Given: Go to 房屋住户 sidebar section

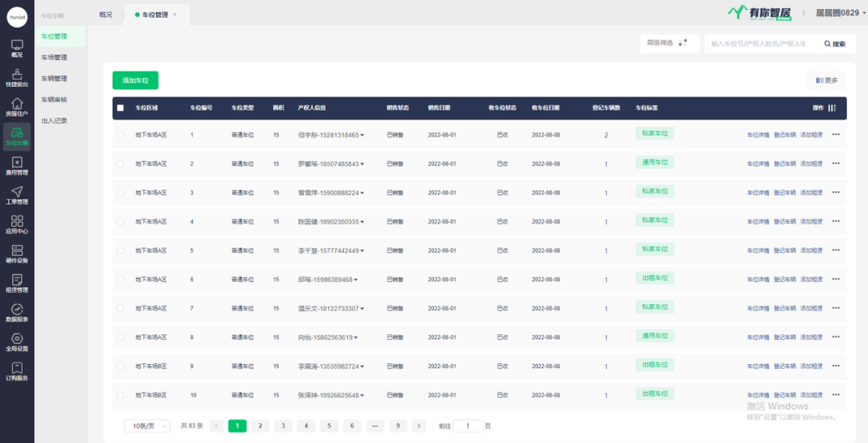Looking at the screenshot, I should pos(17,107).
